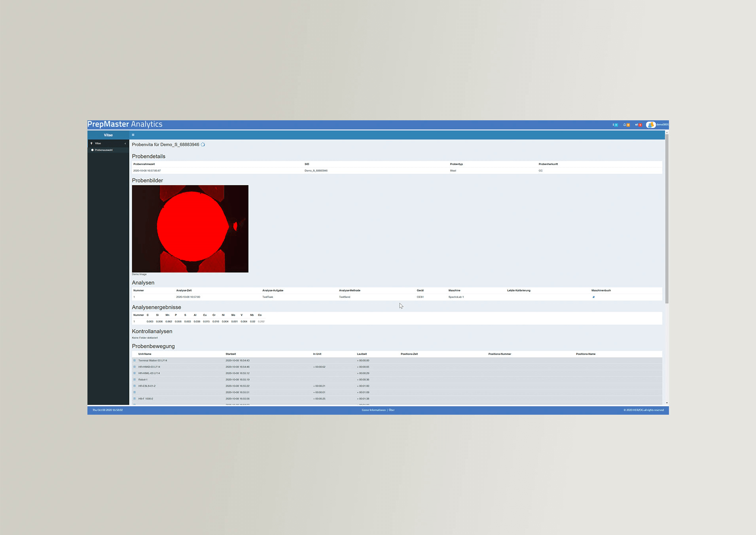This screenshot has width=756, height=535.
Task: Open Lizenz-Informationen link in footer
Action: (373, 410)
